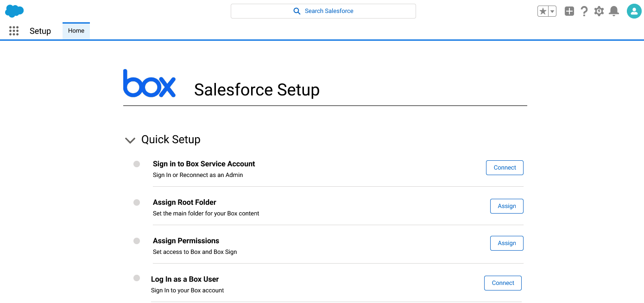Click 'Sign In to your Box account' text

pos(187,290)
